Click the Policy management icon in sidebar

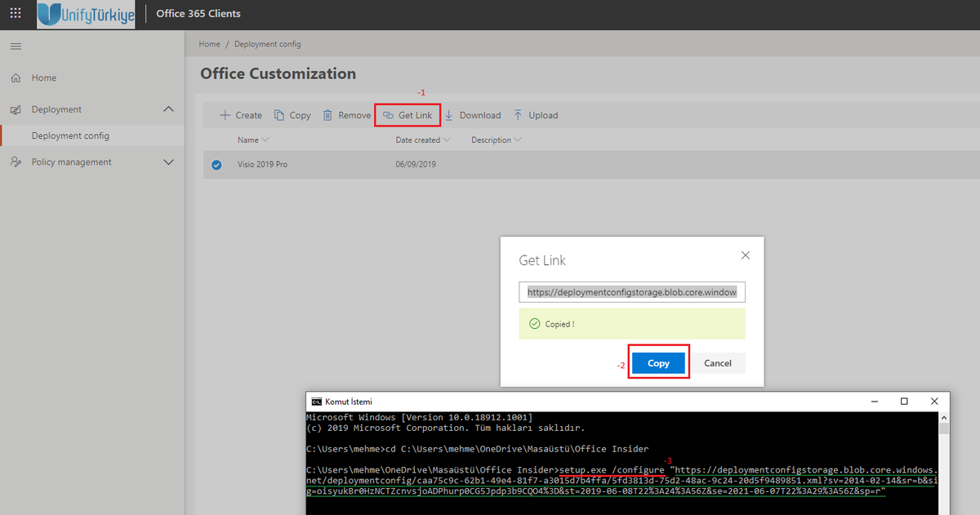point(16,162)
